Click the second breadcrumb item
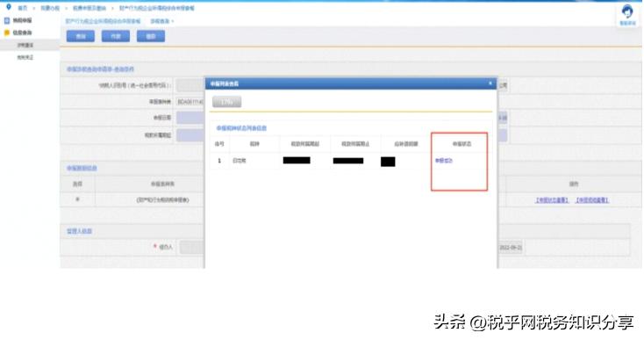This screenshot has width=644, height=340. [x=50, y=8]
